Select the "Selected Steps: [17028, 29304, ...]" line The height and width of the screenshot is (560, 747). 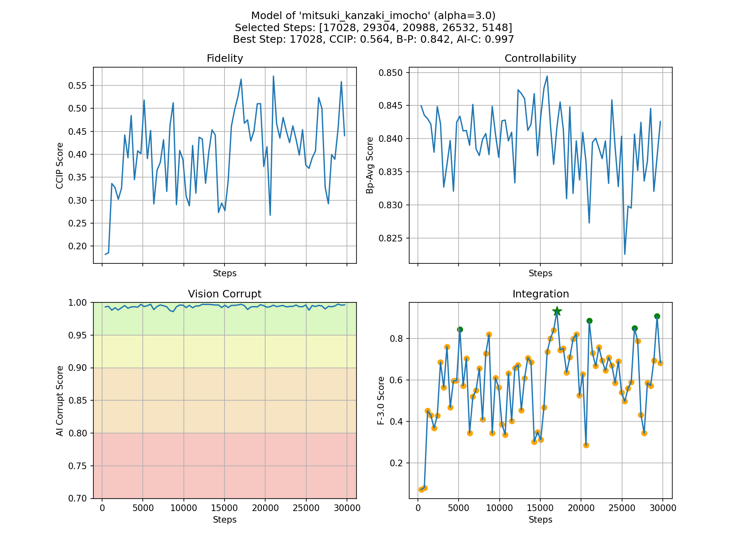[x=373, y=27]
